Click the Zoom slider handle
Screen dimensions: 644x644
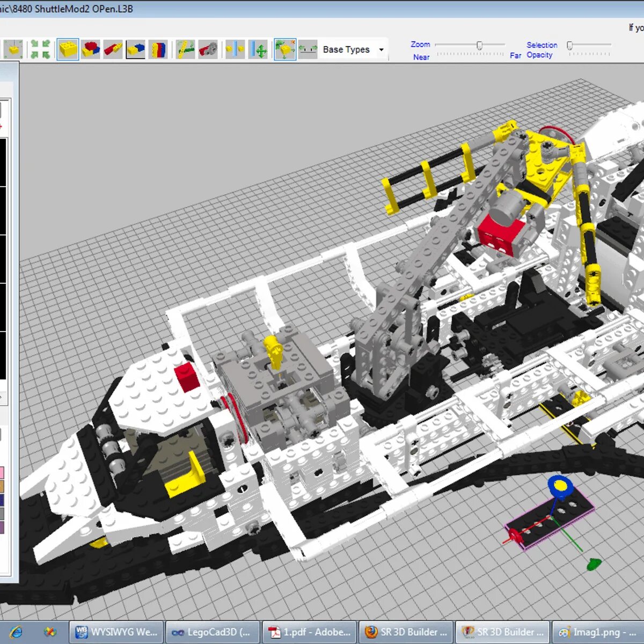[x=479, y=46]
